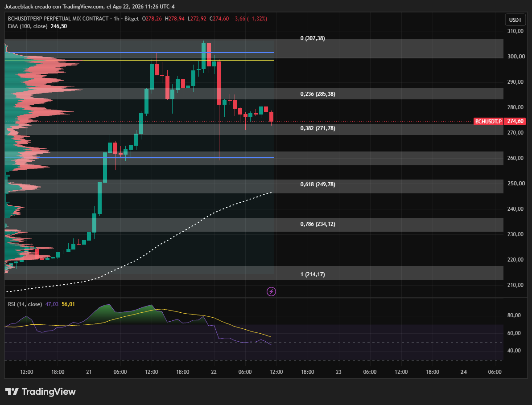Screen dimensions: 532x405
Task: Click the TradingView logo icon
Action: [x=12, y=392]
